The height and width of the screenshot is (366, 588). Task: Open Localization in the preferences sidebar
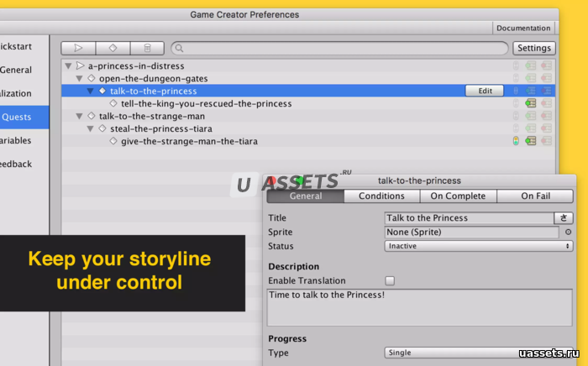pos(24,93)
